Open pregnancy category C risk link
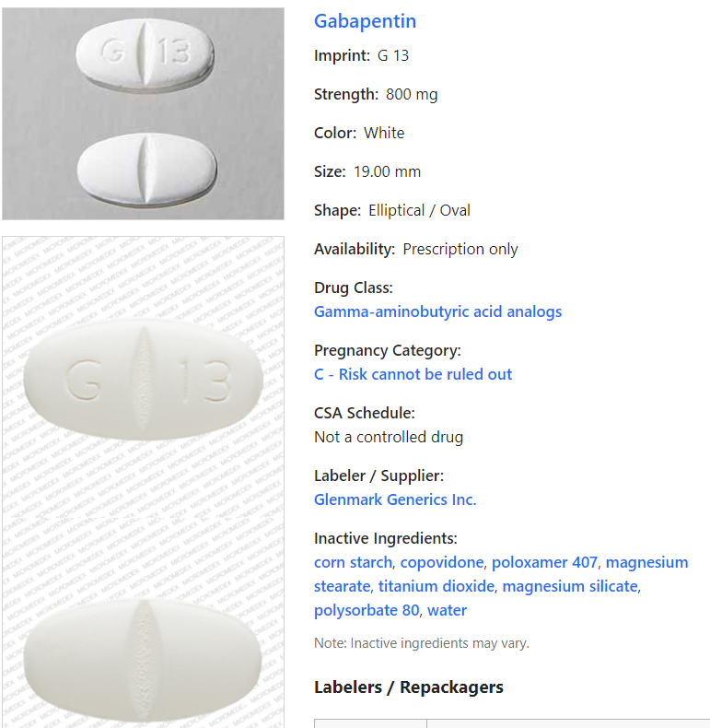The image size is (710, 728). tap(413, 374)
